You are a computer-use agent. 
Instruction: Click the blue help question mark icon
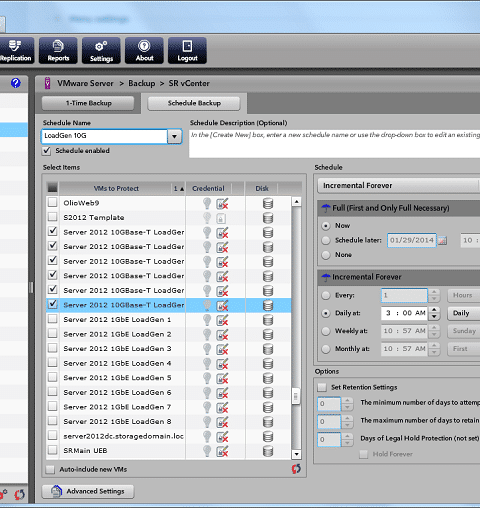[x=16, y=83]
